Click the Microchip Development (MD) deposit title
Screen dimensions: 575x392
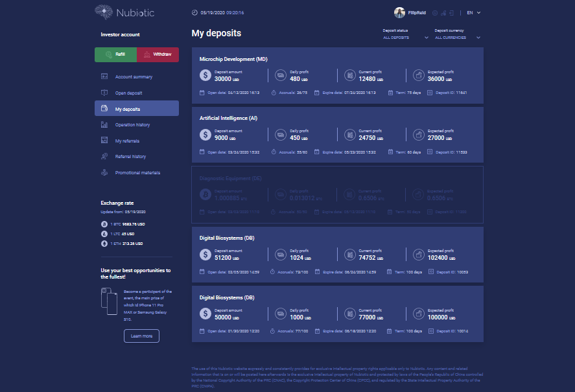(x=233, y=59)
